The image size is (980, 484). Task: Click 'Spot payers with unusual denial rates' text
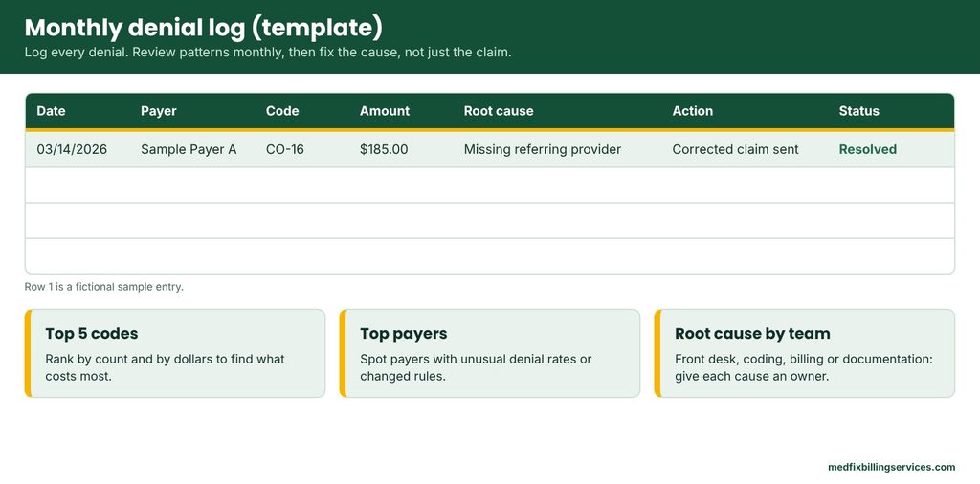tap(476, 368)
